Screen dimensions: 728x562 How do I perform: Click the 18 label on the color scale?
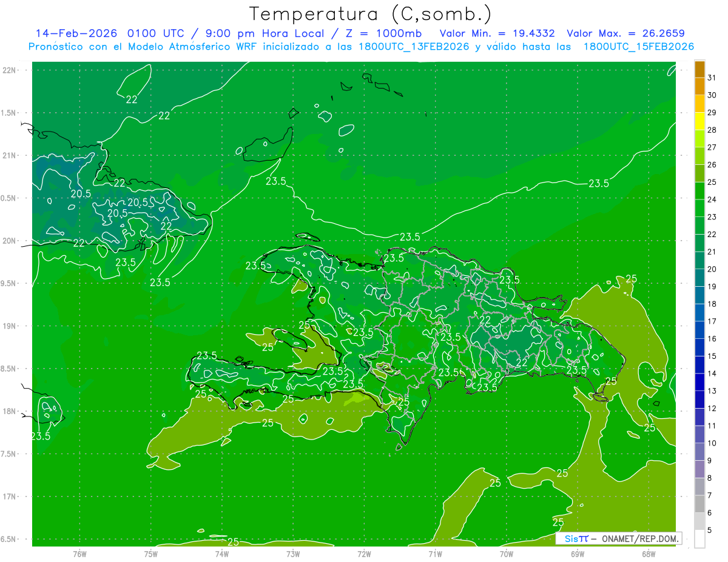(x=712, y=304)
